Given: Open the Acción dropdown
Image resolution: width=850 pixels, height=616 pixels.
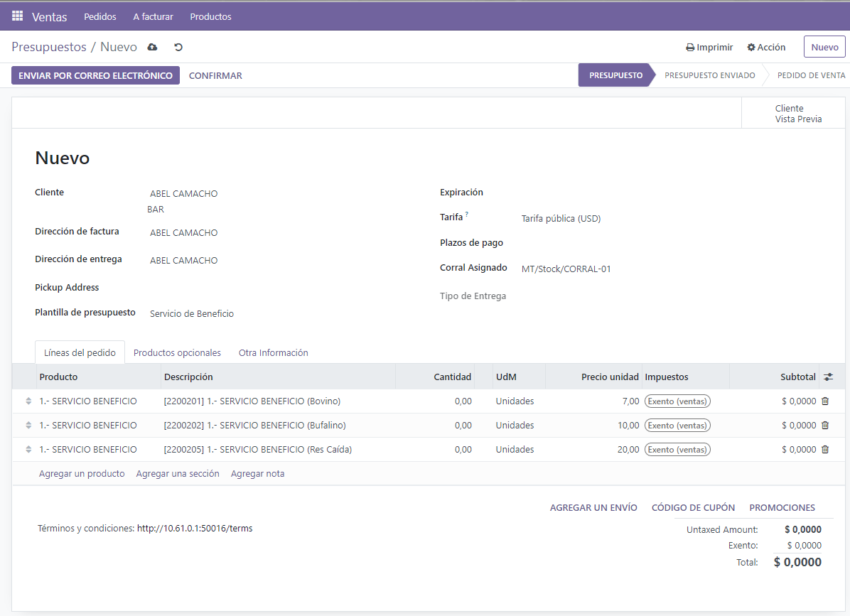Looking at the screenshot, I should [766, 47].
